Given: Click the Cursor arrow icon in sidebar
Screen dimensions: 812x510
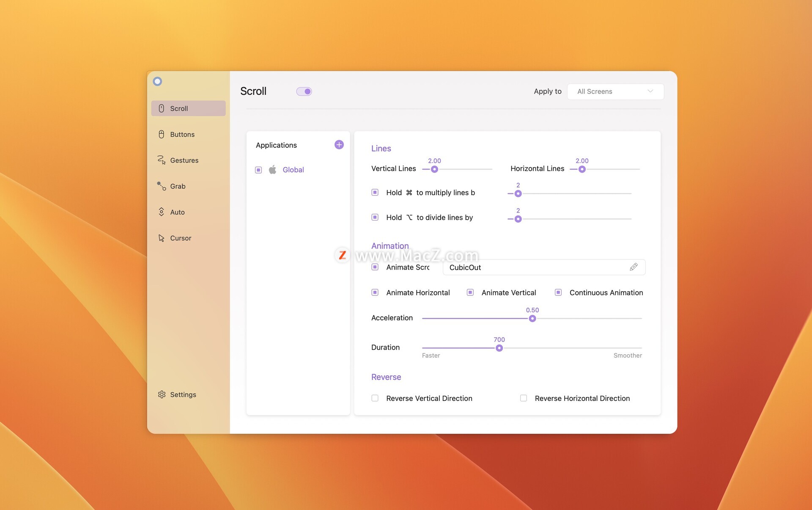Looking at the screenshot, I should point(161,238).
